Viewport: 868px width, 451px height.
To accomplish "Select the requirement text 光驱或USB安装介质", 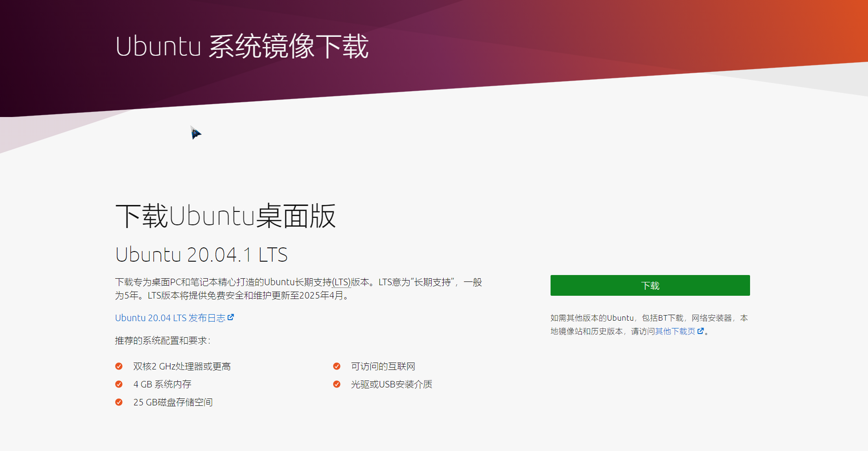I will 391,384.
